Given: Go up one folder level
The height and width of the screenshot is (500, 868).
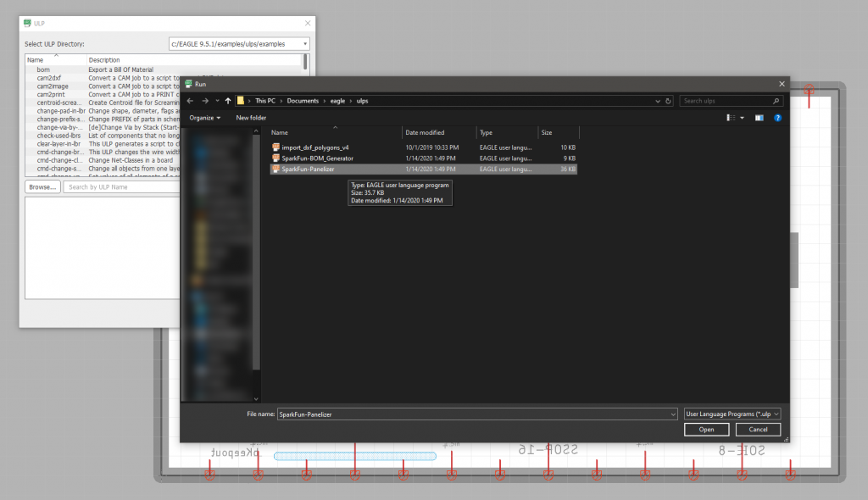Looking at the screenshot, I should coord(228,101).
